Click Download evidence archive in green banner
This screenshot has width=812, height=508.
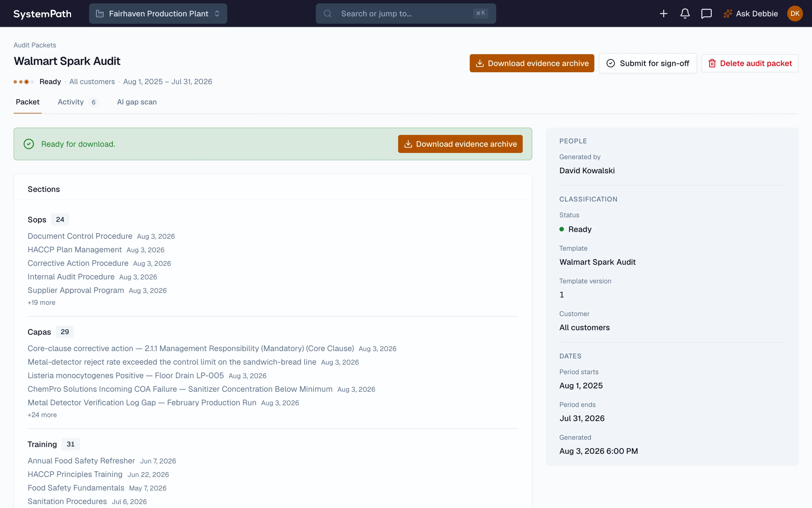pyautogui.click(x=460, y=144)
